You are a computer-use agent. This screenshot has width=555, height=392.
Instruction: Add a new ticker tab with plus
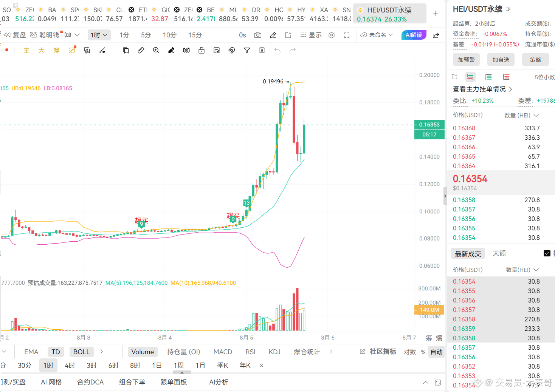[x=436, y=13]
